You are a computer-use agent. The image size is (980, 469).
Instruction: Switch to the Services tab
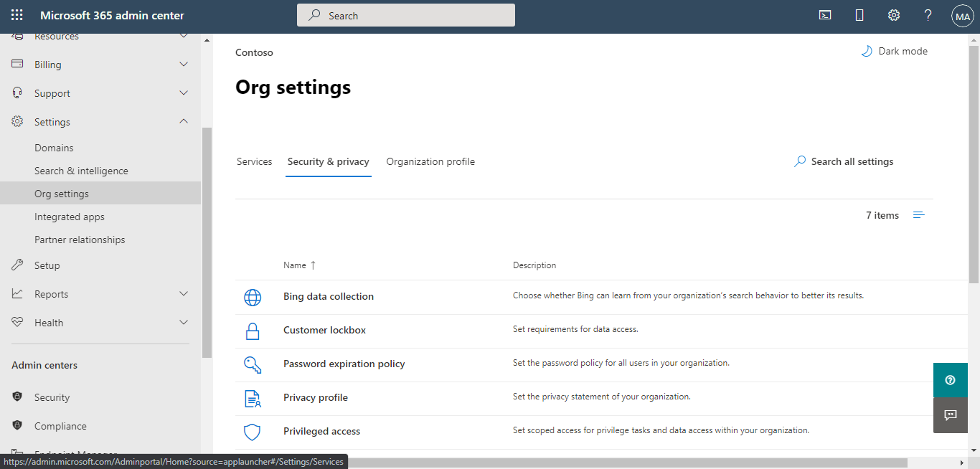(x=254, y=161)
